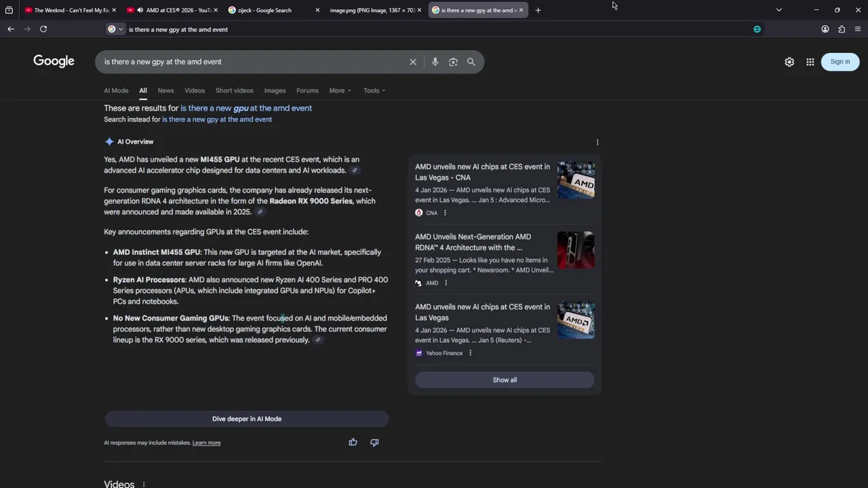
Task: Open Yahoo Finance AMD chips article
Action: point(482,312)
